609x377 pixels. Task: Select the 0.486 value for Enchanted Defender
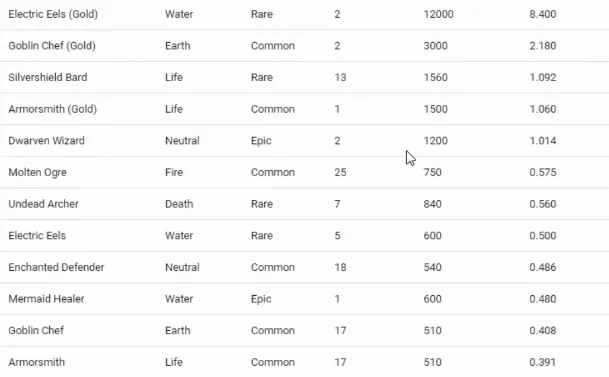point(543,267)
